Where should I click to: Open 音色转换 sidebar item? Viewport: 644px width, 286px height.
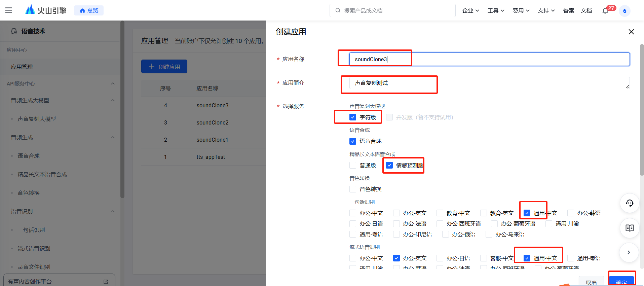point(29,193)
